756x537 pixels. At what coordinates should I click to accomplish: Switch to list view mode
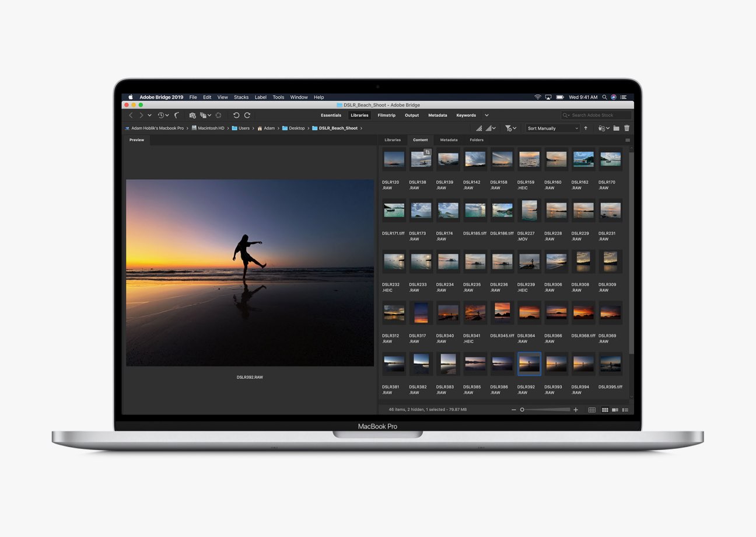625,410
